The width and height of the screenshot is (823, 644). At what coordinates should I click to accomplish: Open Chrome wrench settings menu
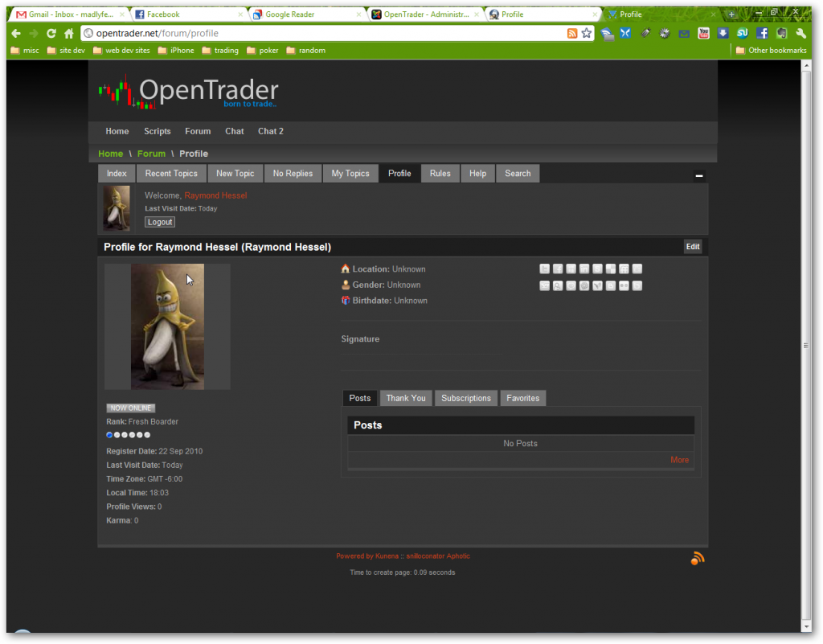pyautogui.click(x=800, y=33)
